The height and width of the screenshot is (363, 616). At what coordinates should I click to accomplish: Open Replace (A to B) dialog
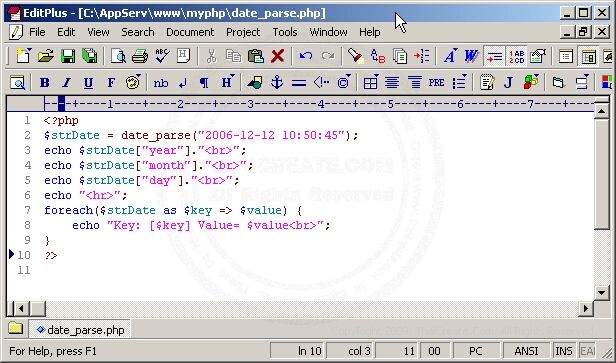tap(378, 56)
